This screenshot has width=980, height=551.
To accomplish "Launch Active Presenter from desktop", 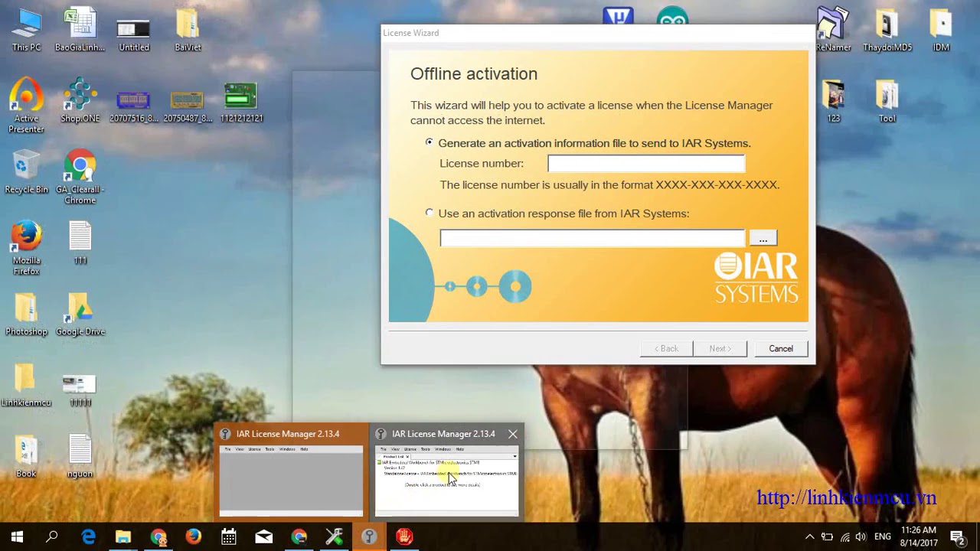I will pos(26,106).
